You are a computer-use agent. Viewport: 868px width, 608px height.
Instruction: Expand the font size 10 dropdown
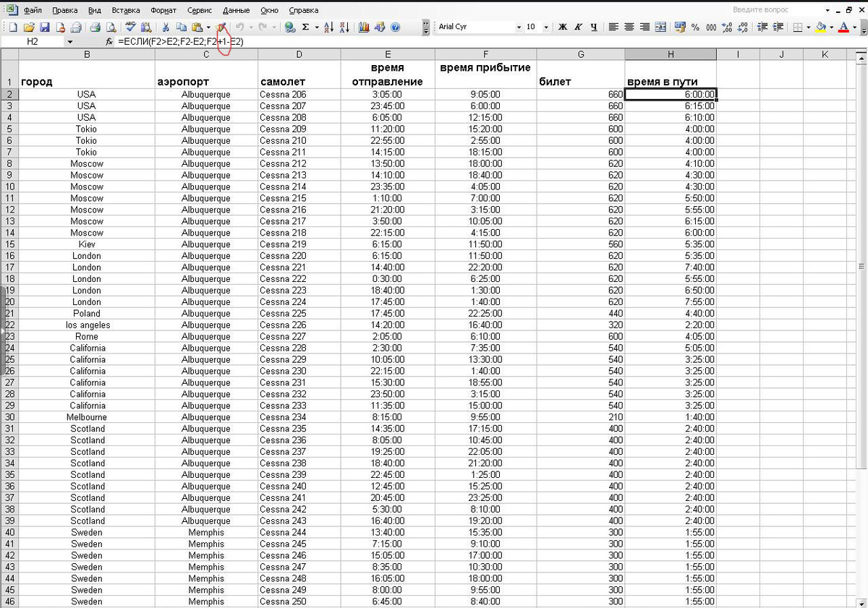546,27
